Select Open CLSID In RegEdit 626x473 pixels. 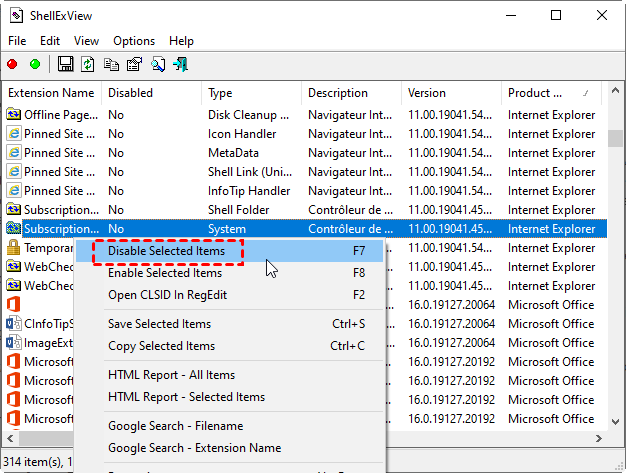(165, 295)
